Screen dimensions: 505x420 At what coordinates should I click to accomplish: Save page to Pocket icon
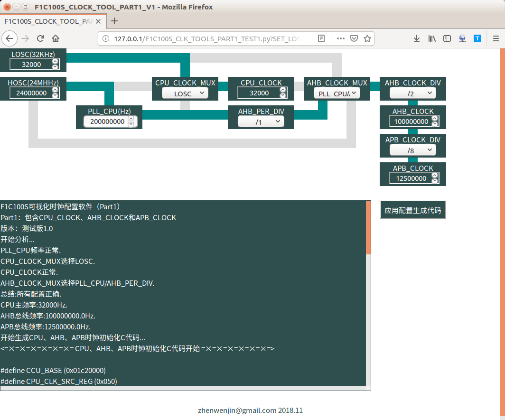click(x=354, y=38)
